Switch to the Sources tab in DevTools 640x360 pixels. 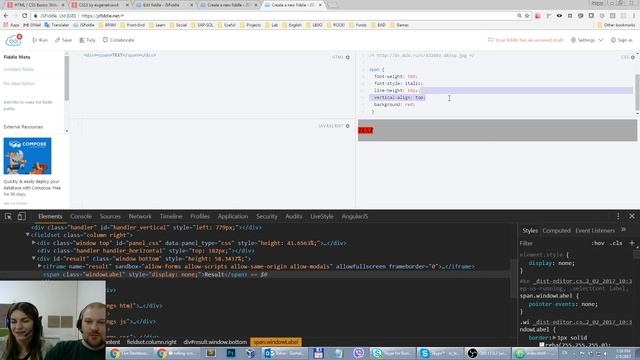tap(110, 216)
